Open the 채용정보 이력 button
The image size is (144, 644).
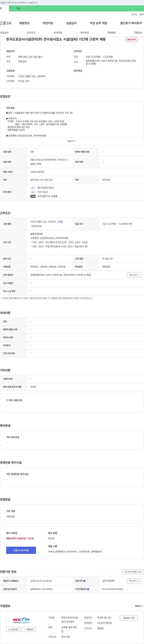pyautogui.click(x=129, y=618)
